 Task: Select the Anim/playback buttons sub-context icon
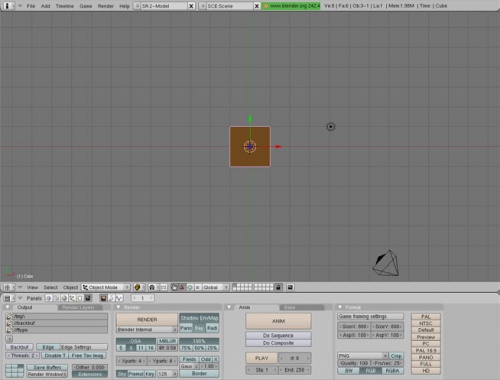click(111, 298)
